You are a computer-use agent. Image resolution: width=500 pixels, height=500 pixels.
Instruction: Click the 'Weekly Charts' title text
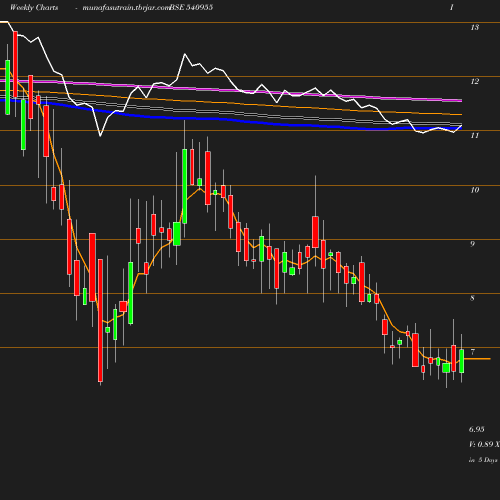pyautogui.click(x=34, y=7)
